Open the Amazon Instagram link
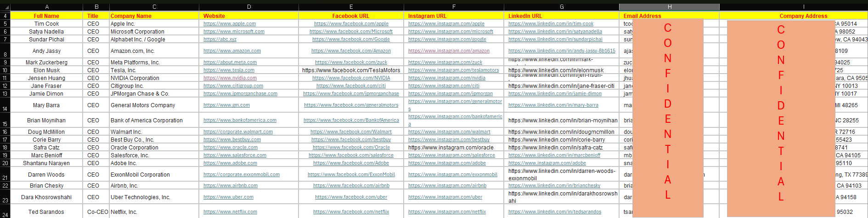This screenshot has height=218, width=868. coord(449,51)
